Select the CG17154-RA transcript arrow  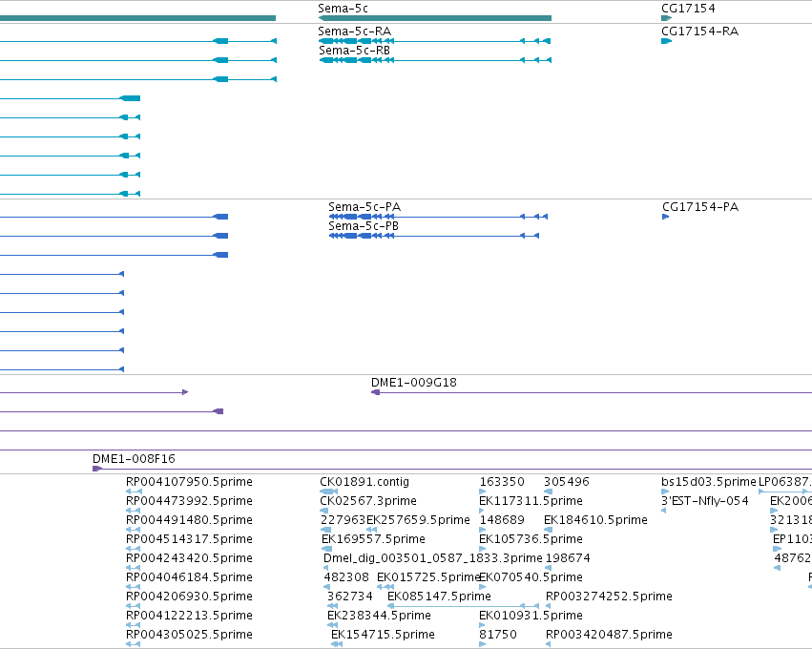pyautogui.click(x=666, y=41)
